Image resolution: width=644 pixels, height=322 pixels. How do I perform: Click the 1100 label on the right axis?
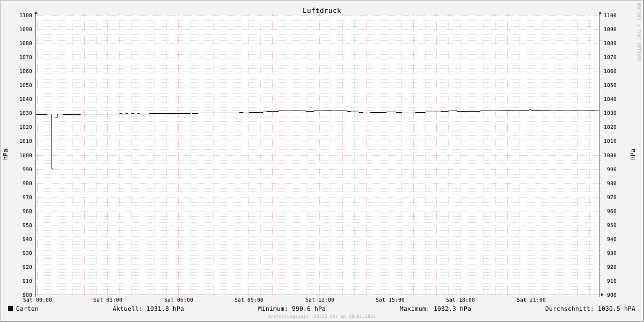610,16
